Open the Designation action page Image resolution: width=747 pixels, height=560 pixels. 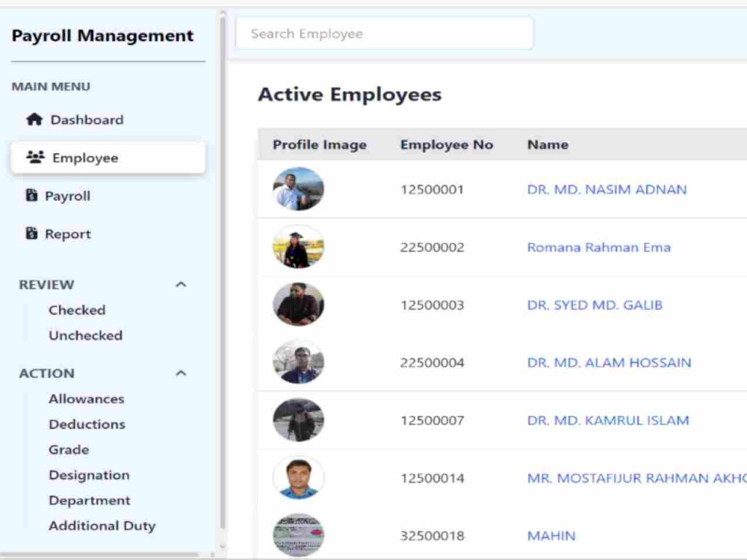point(89,475)
